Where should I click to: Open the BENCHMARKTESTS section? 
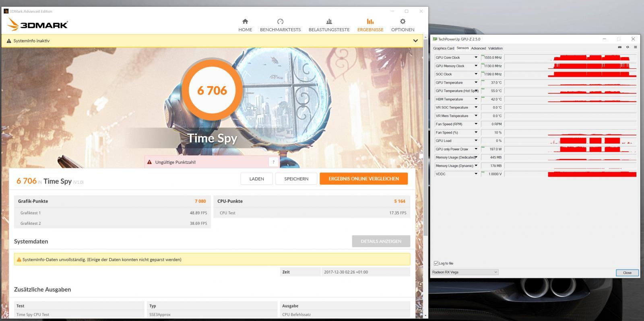[x=280, y=25]
